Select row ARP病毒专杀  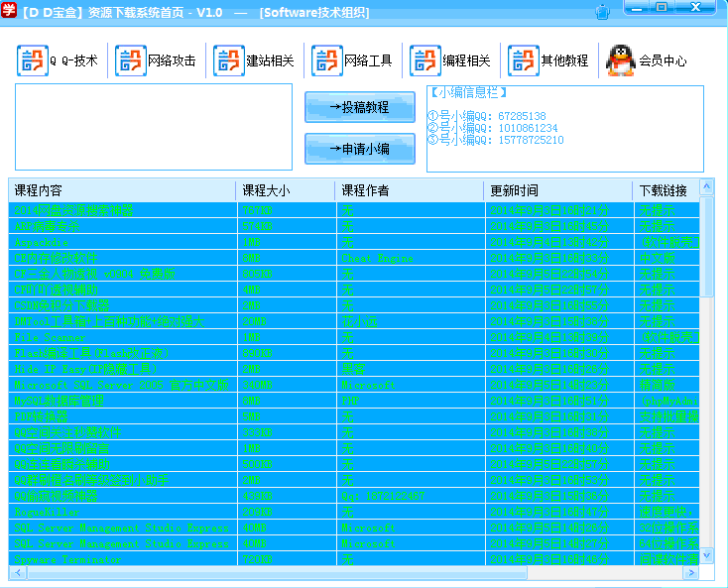click(x=354, y=226)
